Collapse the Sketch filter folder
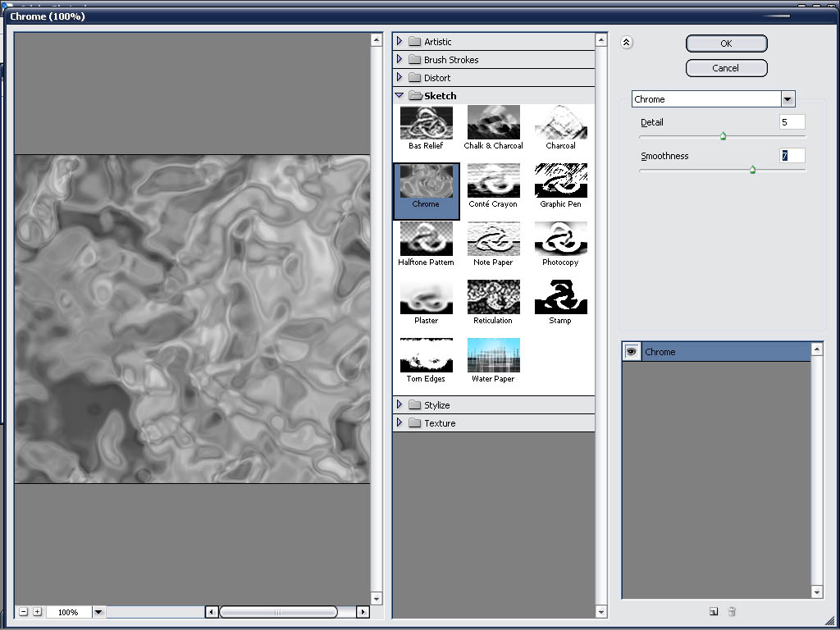Viewport: 840px width, 630px height. 399,96
